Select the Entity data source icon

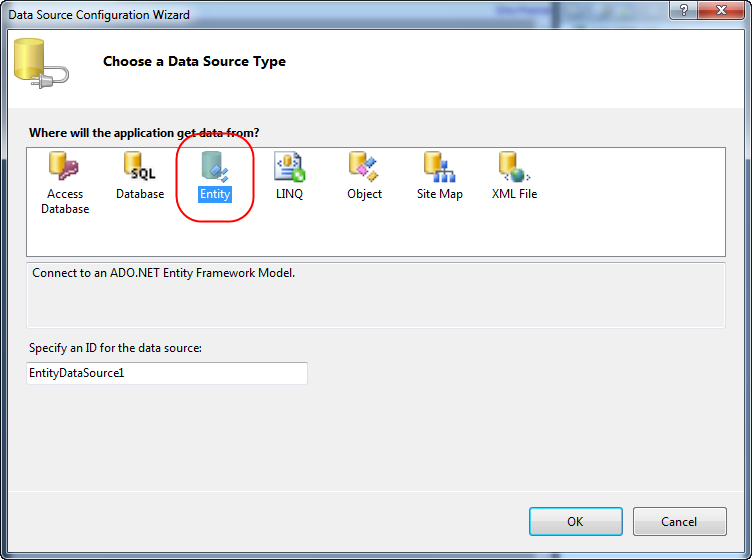click(214, 166)
